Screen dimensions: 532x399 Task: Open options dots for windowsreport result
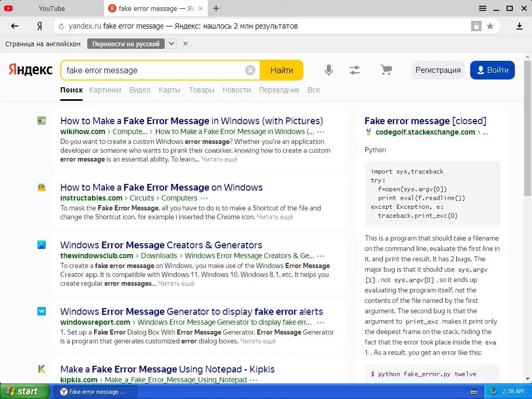point(321,322)
